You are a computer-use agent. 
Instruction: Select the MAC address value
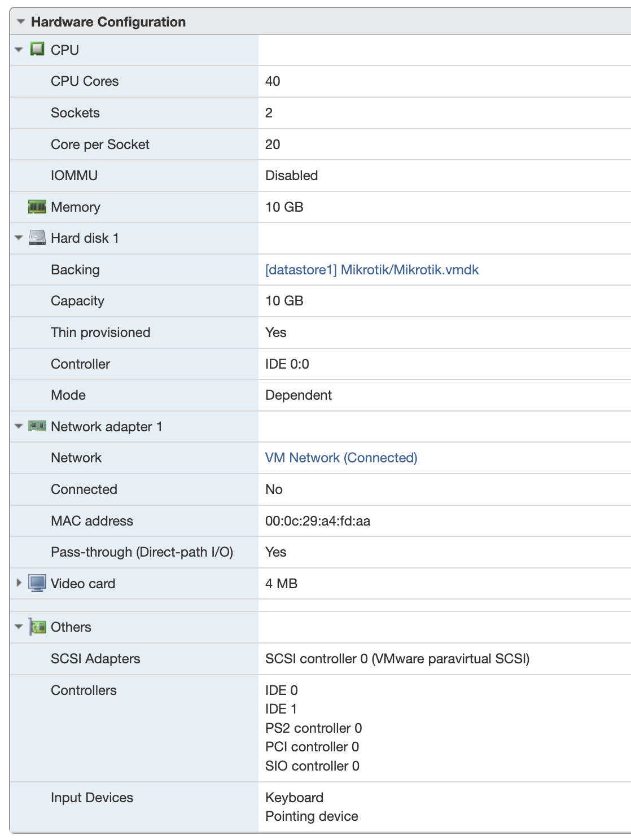coord(319,520)
